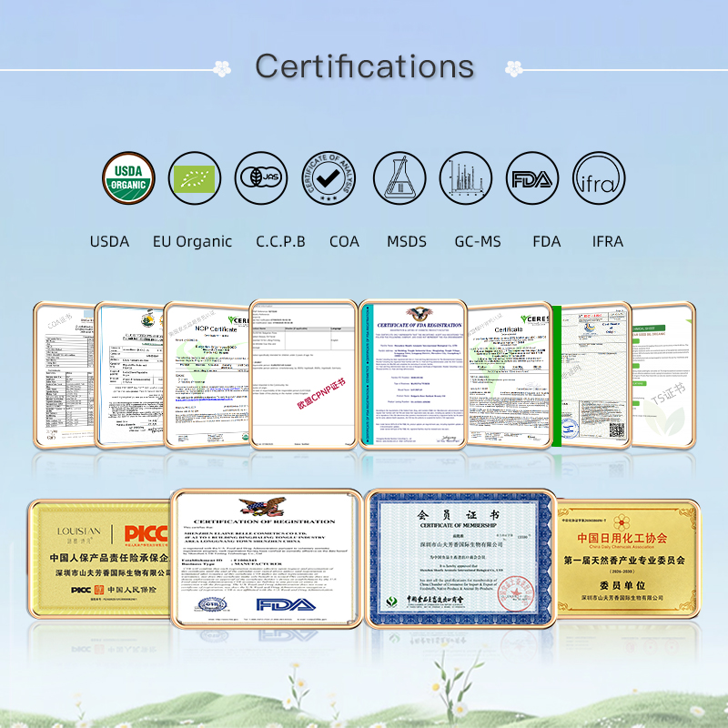Click the USDA Organic badge icon
The height and width of the screenshot is (728, 728).
[128, 177]
